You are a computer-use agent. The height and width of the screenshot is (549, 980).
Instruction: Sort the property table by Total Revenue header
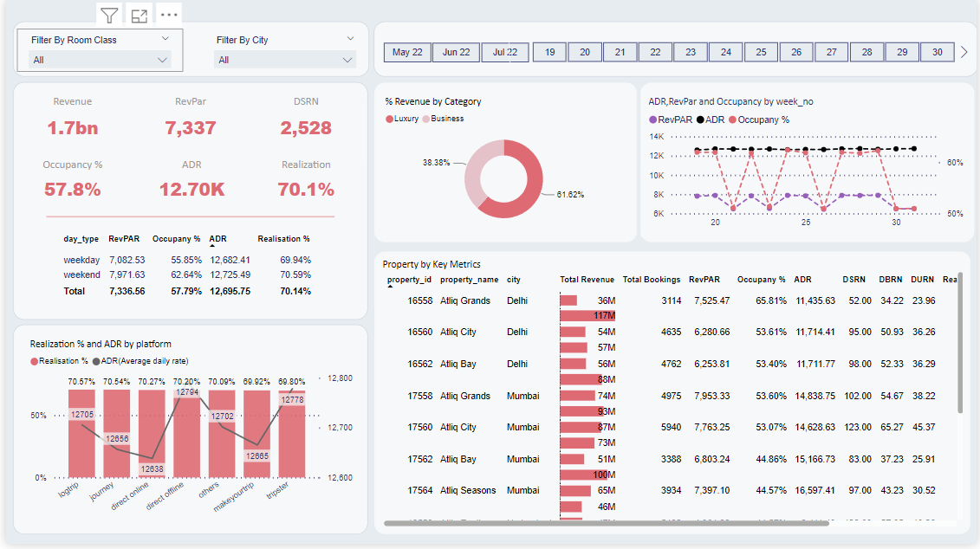coord(587,280)
